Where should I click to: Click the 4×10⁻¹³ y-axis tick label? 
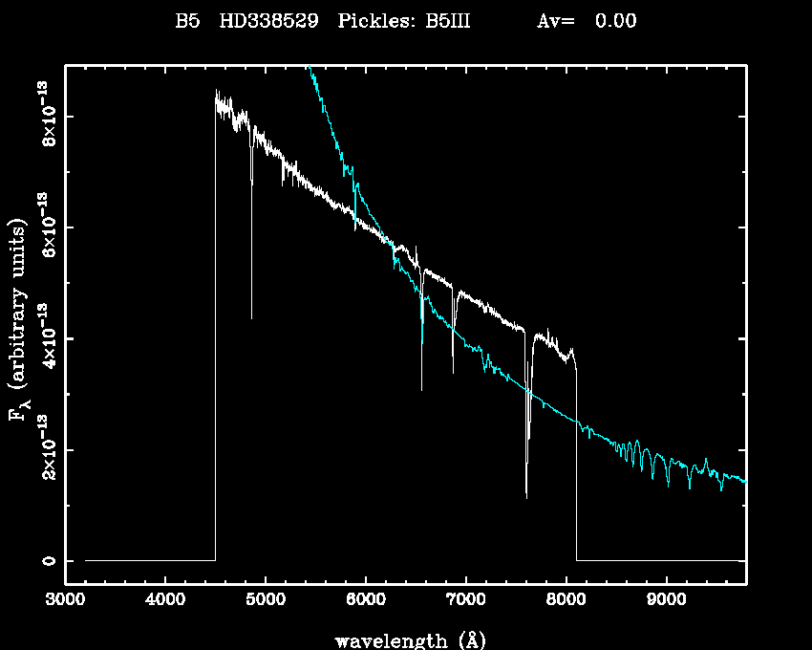click(46, 337)
